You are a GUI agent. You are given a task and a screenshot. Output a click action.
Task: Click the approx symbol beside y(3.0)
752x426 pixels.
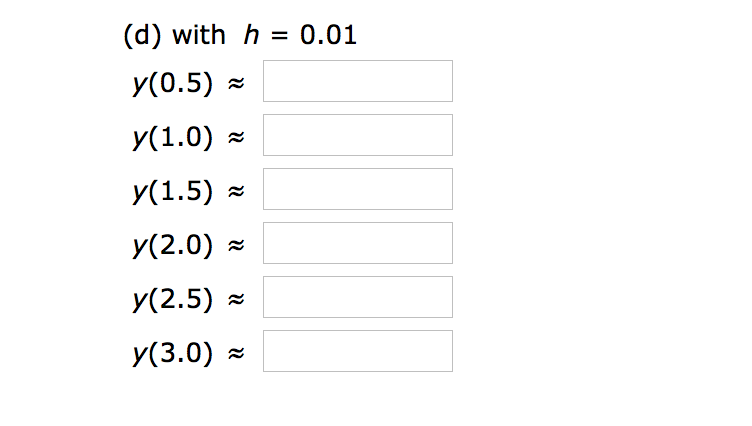coord(236,354)
